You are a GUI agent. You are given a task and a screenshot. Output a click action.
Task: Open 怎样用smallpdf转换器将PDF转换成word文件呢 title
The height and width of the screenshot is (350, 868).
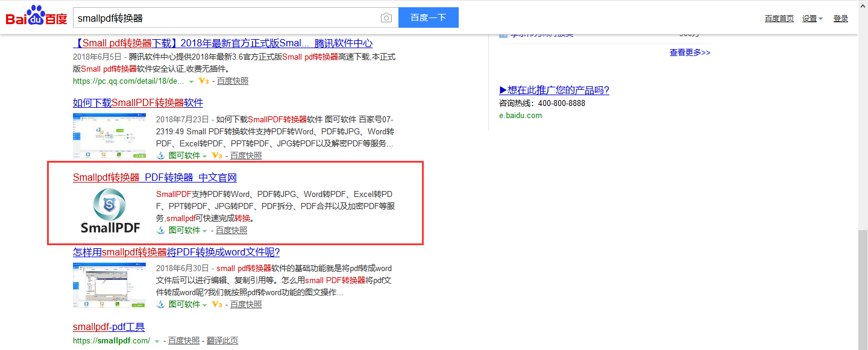tap(176, 252)
